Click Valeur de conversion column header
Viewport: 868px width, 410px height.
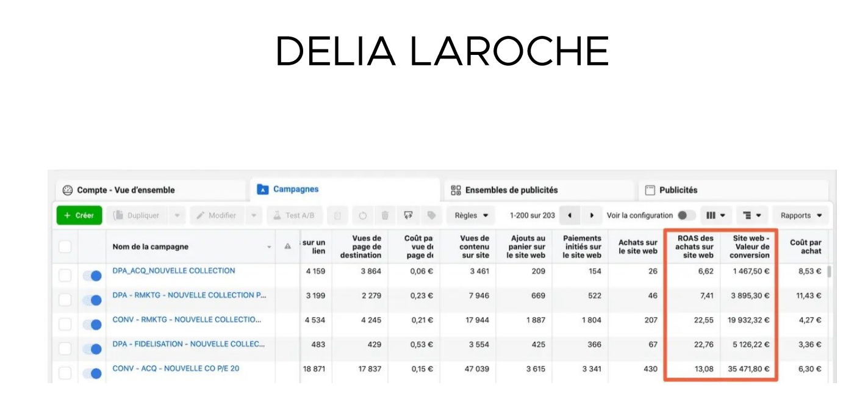tap(748, 246)
